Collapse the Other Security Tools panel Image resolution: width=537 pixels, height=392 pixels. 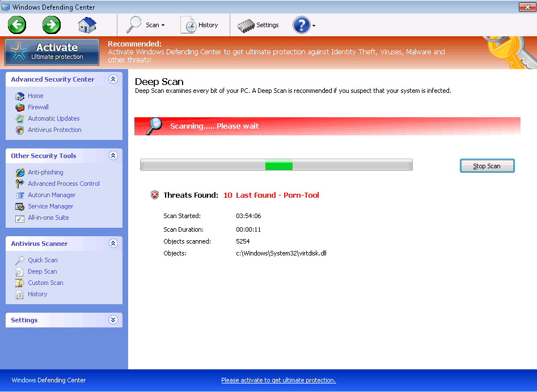coord(113,156)
